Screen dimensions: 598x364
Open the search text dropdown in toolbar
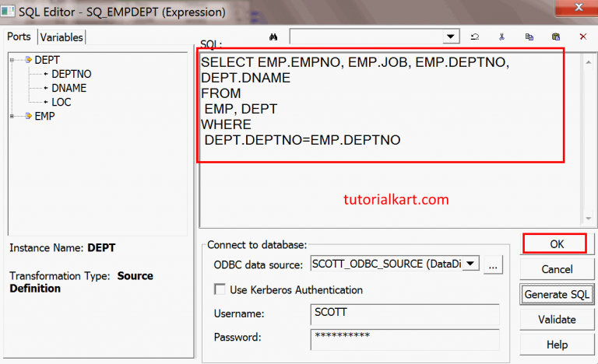[451, 37]
